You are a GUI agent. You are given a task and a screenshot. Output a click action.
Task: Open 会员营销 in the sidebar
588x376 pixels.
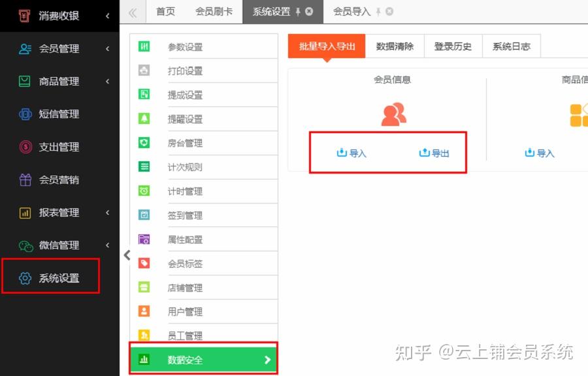[59, 180]
